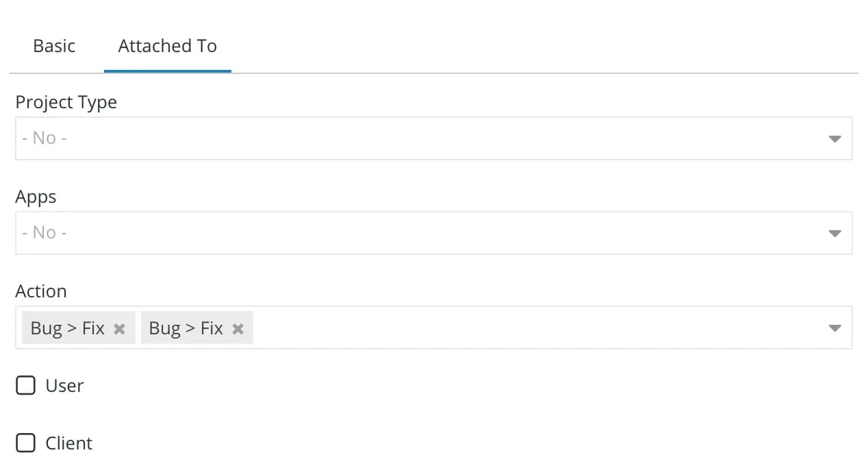Click the second Bug > Fix tag text
Screen dimensions: 868x470
click(x=186, y=328)
